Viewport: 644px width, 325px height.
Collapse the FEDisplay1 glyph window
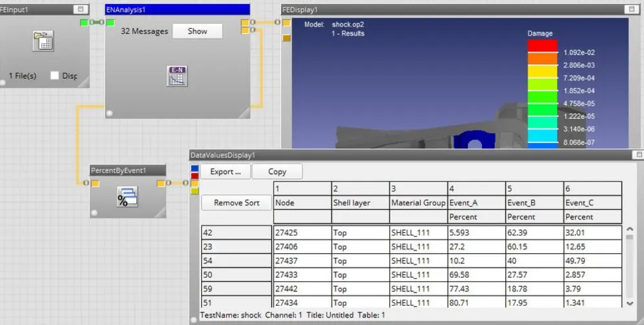click(631, 9)
